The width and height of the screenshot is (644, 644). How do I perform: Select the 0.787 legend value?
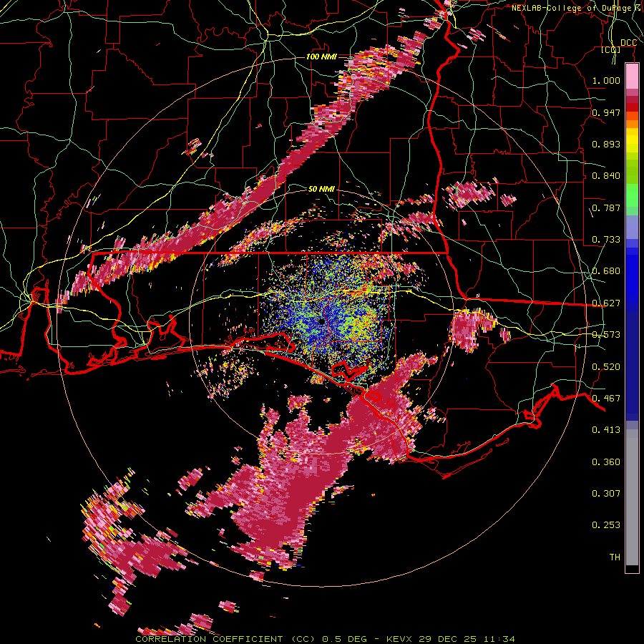pyautogui.click(x=606, y=208)
